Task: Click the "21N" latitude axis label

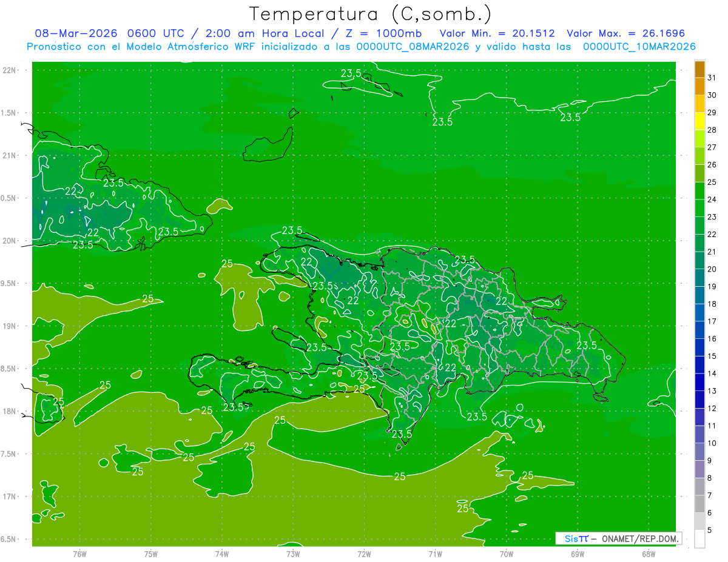Action: click(x=9, y=156)
